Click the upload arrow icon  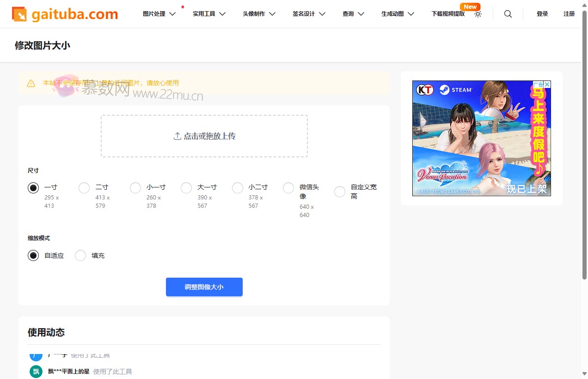[x=177, y=136]
